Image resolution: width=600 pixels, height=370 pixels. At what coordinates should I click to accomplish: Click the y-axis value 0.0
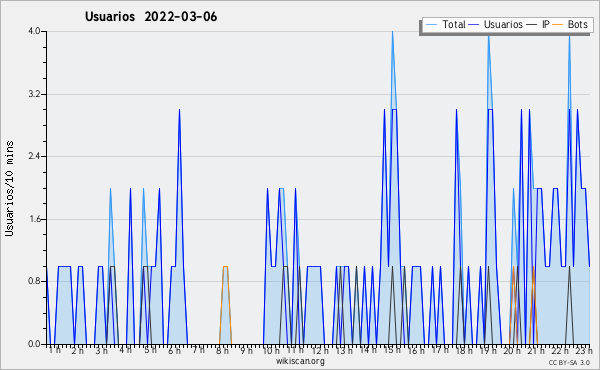[34, 344]
